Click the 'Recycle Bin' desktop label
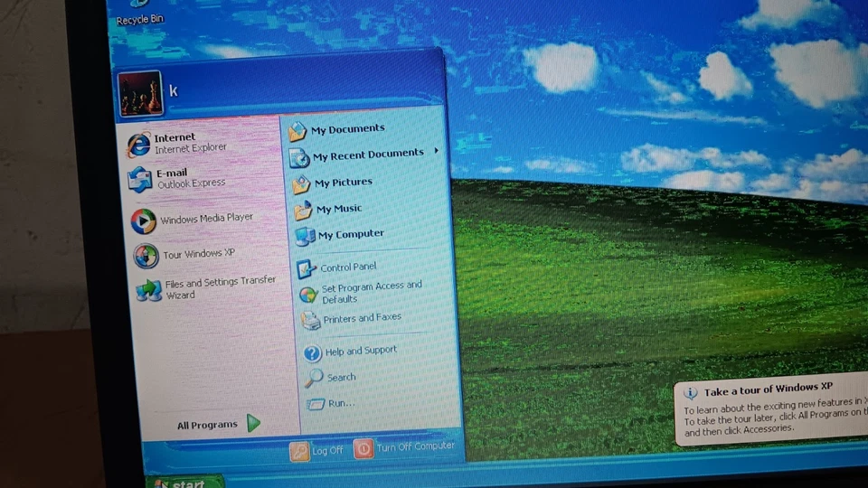 (x=140, y=19)
